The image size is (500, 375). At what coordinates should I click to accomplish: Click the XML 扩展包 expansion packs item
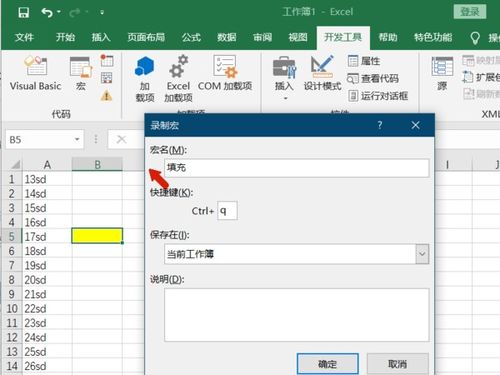coord(481,77)
